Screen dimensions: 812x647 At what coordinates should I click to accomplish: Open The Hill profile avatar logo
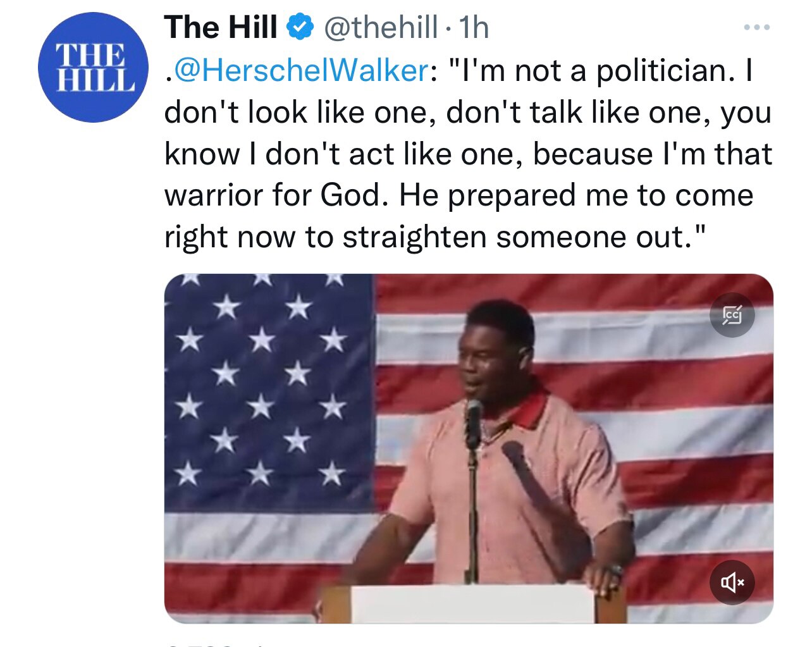[92, 67]
